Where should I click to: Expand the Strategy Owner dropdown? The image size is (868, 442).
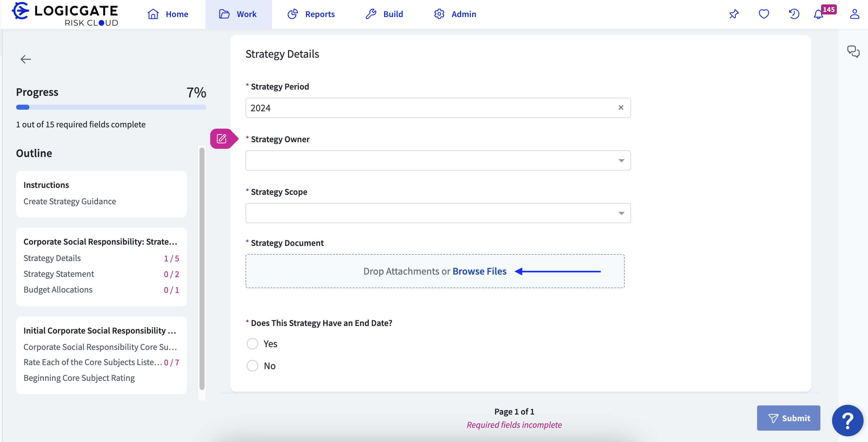pyautogui.click(x=438, y=160)
